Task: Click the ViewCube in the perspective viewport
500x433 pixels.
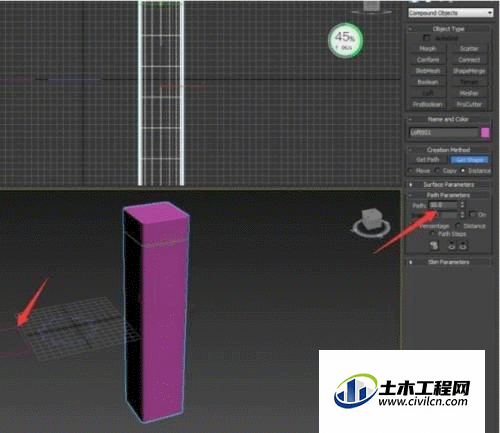Action: point(372,223)
